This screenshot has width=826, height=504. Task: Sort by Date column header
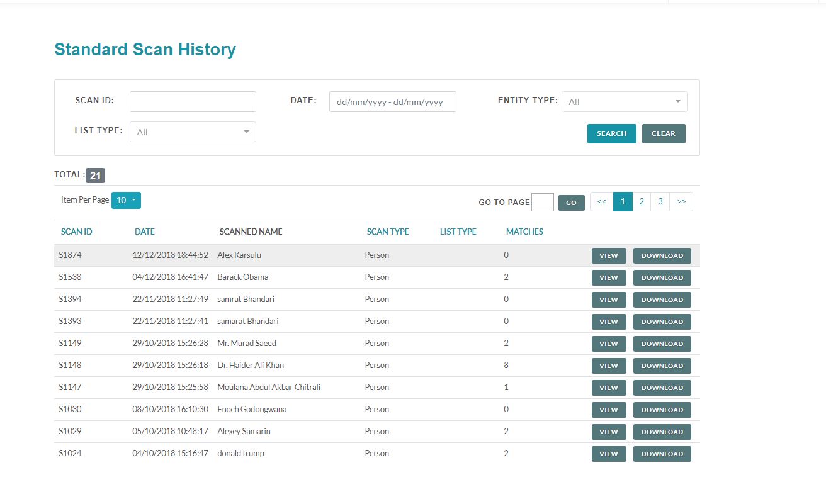(x=144, y=232)
